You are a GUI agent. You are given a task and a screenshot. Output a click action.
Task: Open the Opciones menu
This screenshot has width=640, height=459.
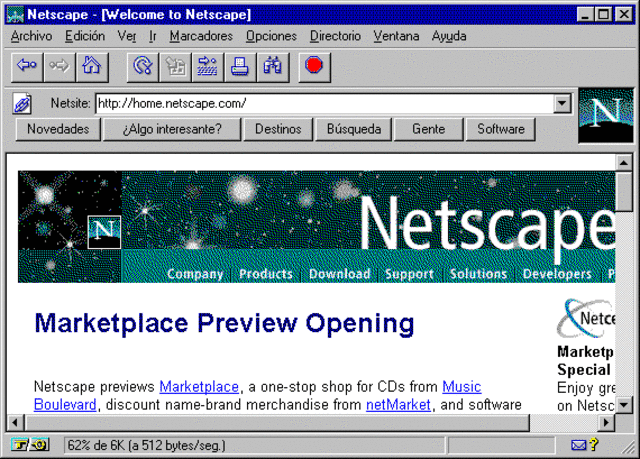tap(271, 36)
